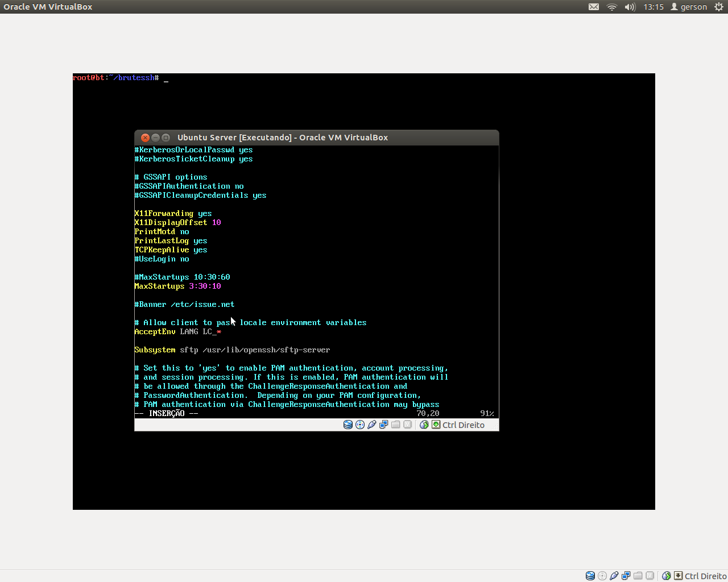Click the '#MaxStartups 10:30:60' line
The image size is (728, 582).
(x=182, y=277)
